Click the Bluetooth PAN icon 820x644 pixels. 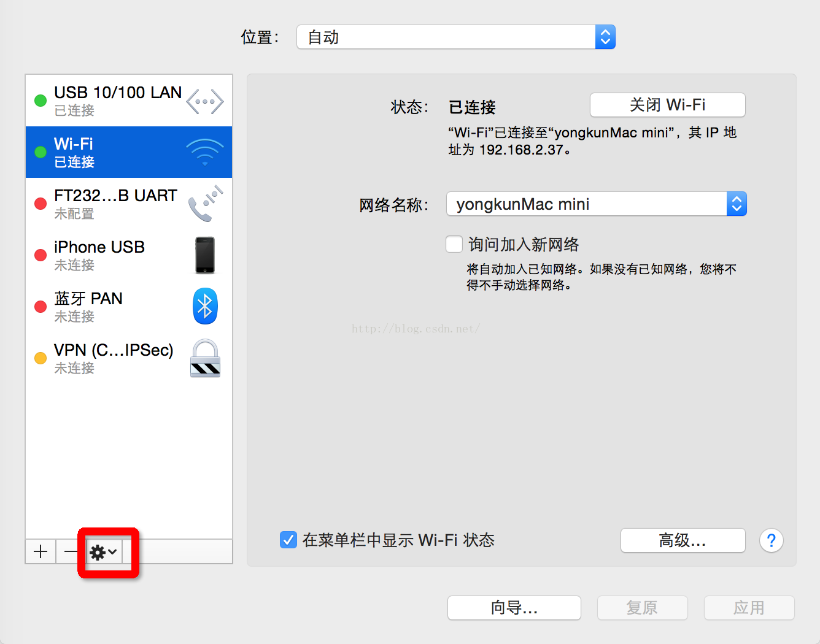205,306
